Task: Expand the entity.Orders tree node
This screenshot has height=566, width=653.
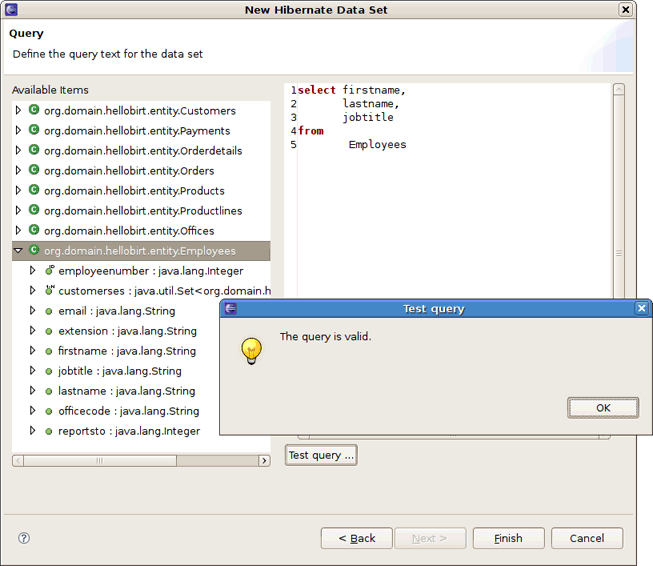Action: tap(18, 170)
